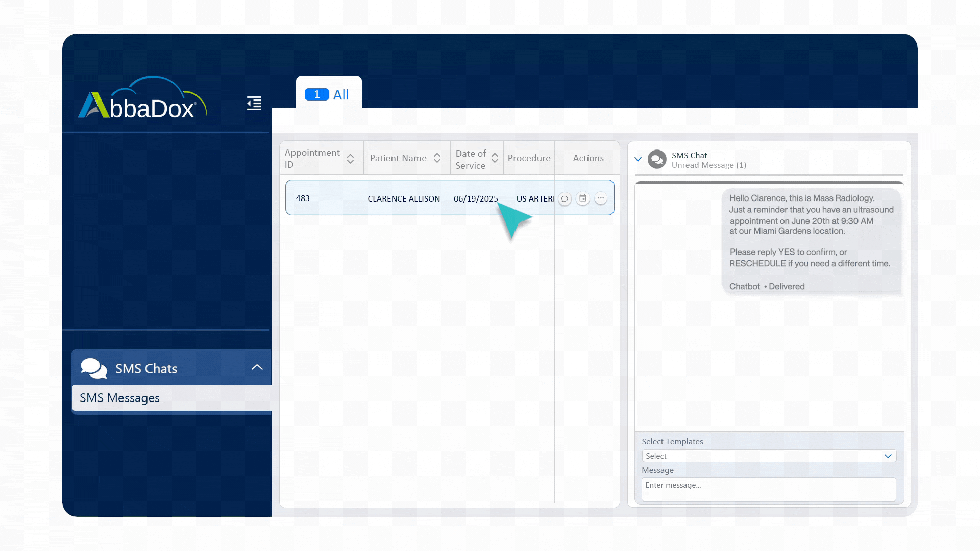Click the 06/19/2025 date cell

coord(476,199)
